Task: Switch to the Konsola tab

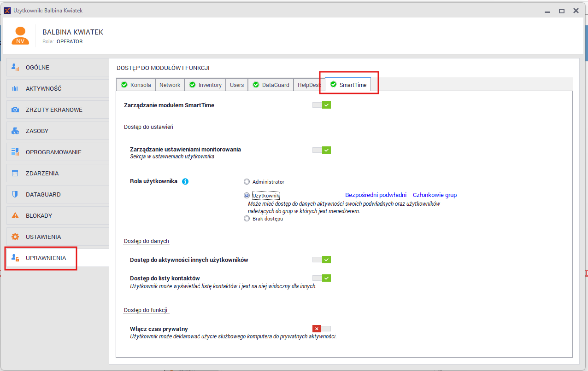Action: (135, 85)
